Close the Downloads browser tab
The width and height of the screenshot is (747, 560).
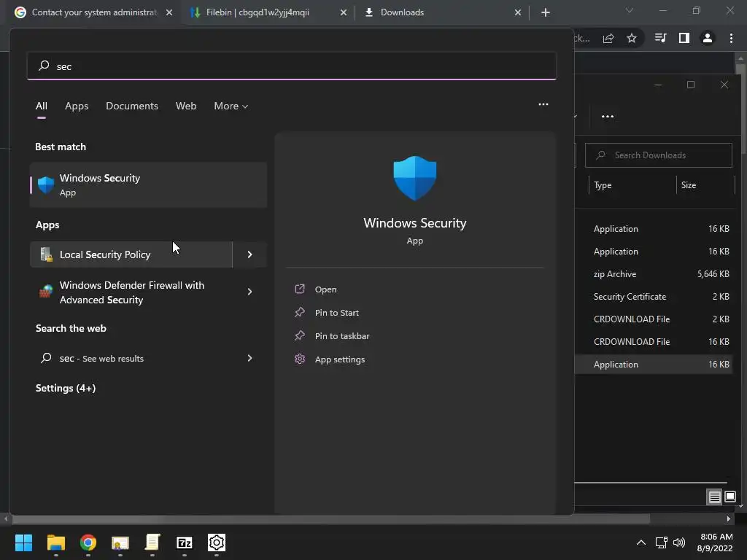518,13
